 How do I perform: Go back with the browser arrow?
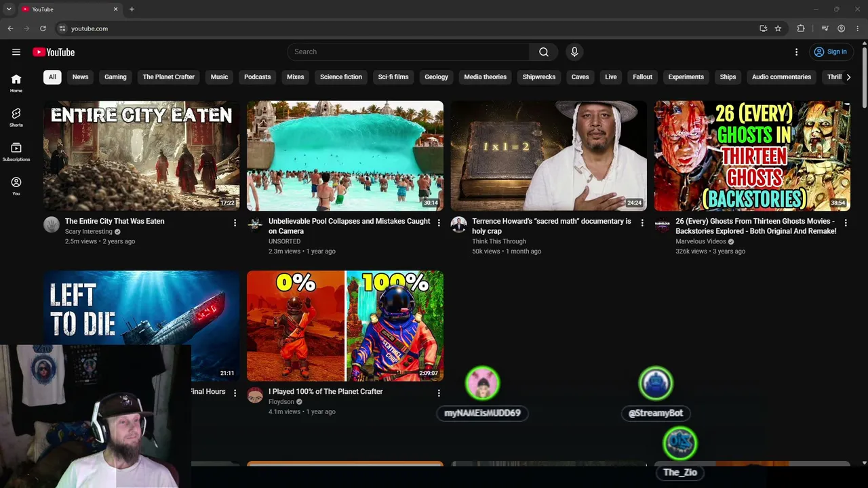(10, 28)
